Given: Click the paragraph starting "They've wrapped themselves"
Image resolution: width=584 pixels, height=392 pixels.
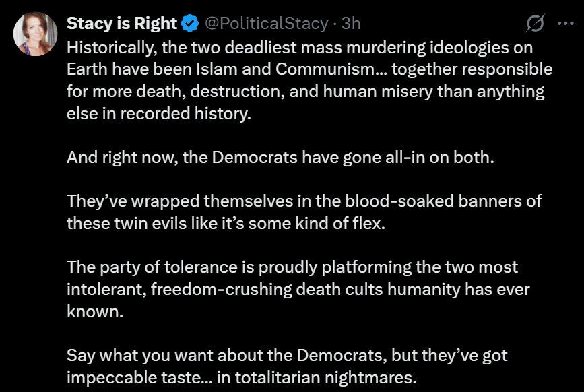Looking at the screenshot, I should pos(303,212).
